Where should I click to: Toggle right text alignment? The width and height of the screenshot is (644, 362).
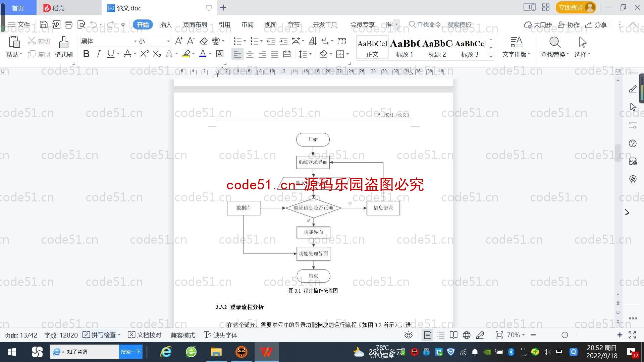[x=262, y=54]
